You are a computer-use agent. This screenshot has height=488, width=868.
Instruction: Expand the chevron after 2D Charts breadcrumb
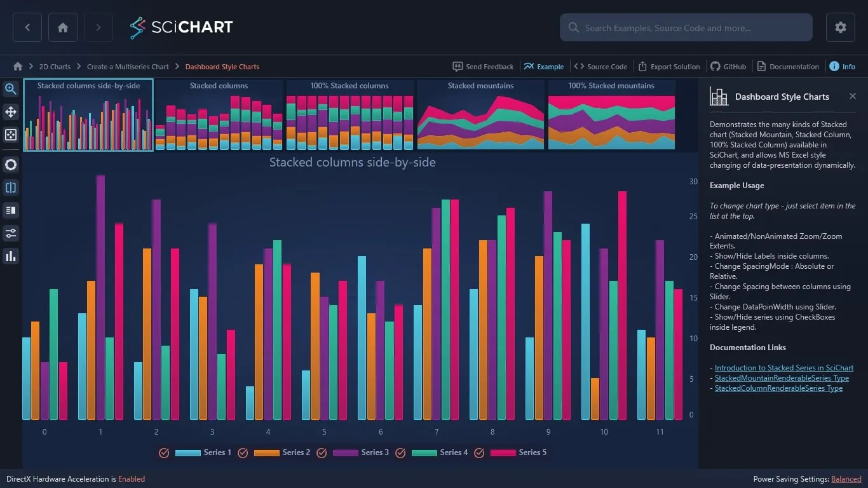coord(79,66)
